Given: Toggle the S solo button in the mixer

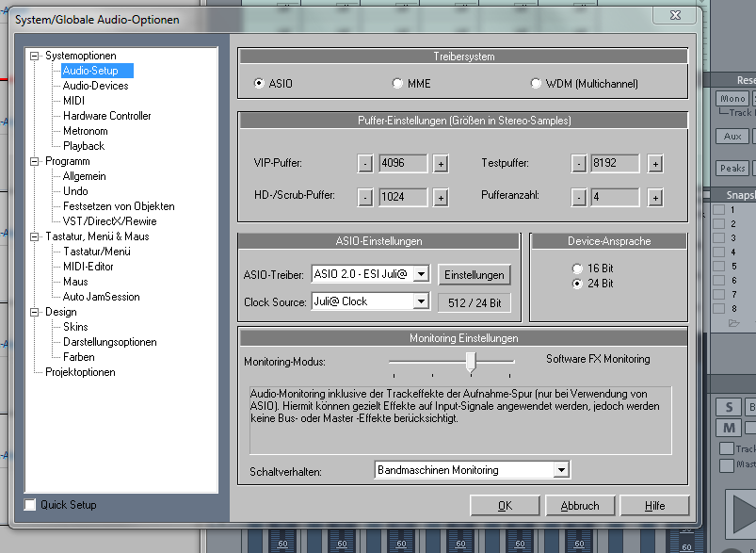Looking at the screenshot, I should 729,407.
